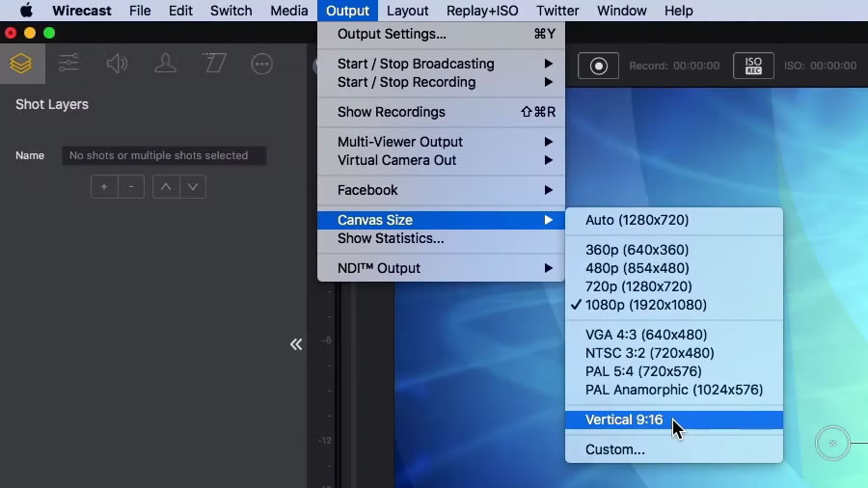The height and width of the screenshot is (488, 868).
Task: Click the Record button icon
Action: 598,66
